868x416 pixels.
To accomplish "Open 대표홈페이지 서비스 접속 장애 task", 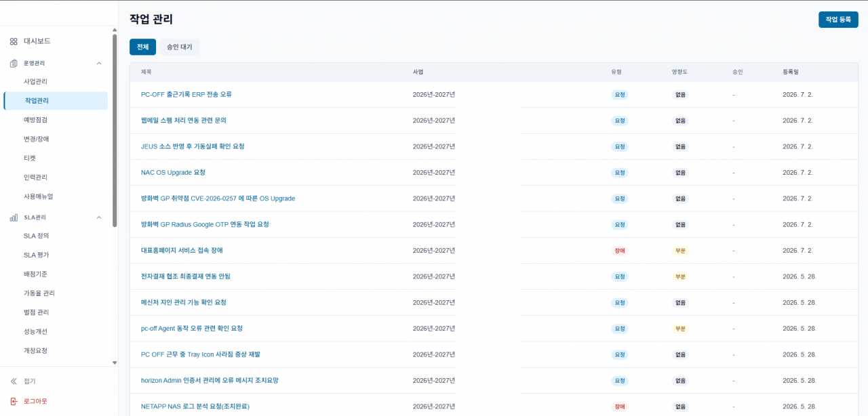I will point(182,250).
